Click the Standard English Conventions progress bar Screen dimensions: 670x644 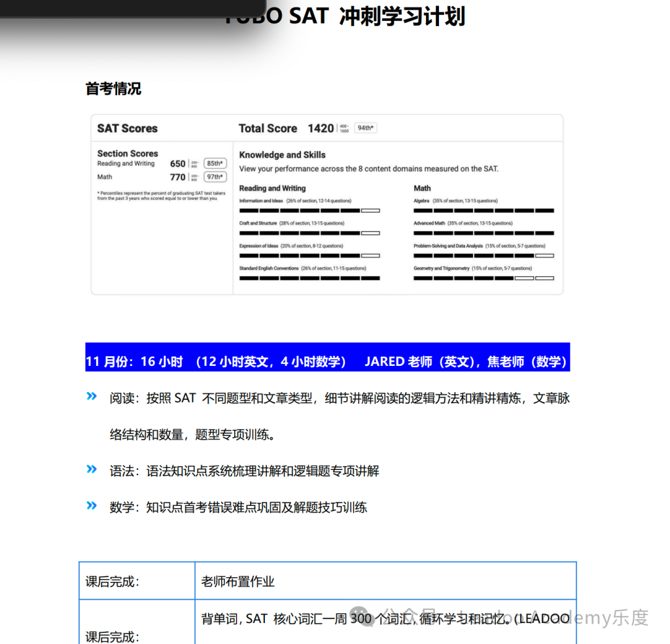pos(309,278)
